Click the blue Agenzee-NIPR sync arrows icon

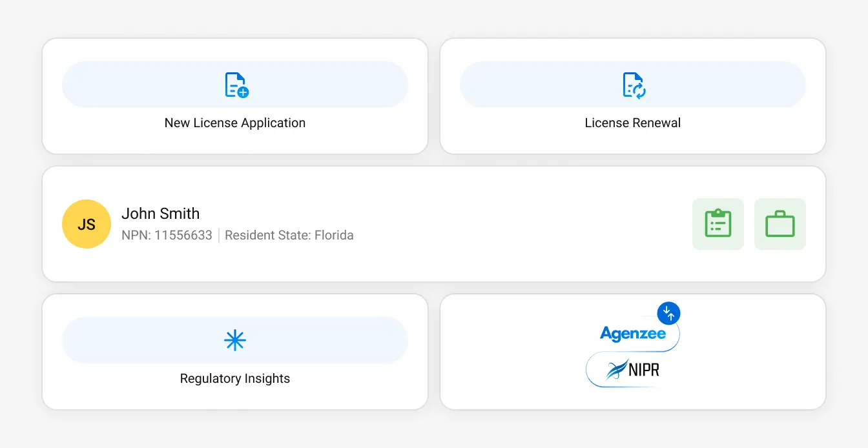coord(669,313)
